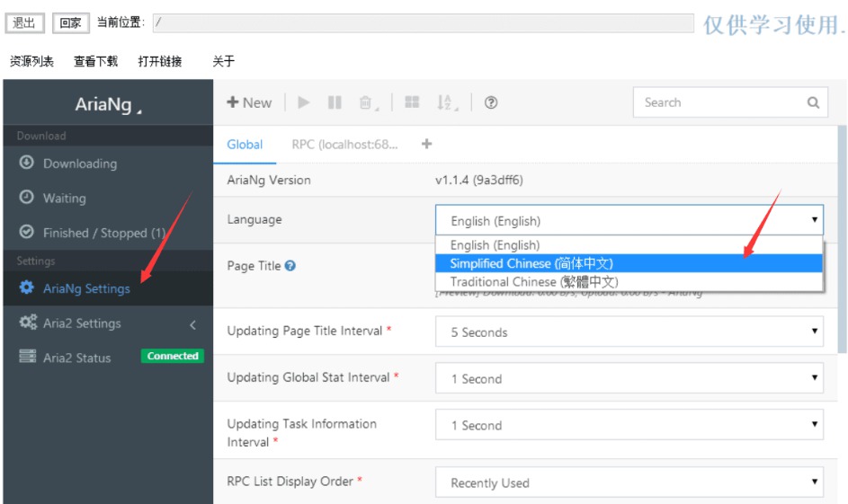
Task: Click the 当前位置 path input field
Action: (x=423, y=22)
